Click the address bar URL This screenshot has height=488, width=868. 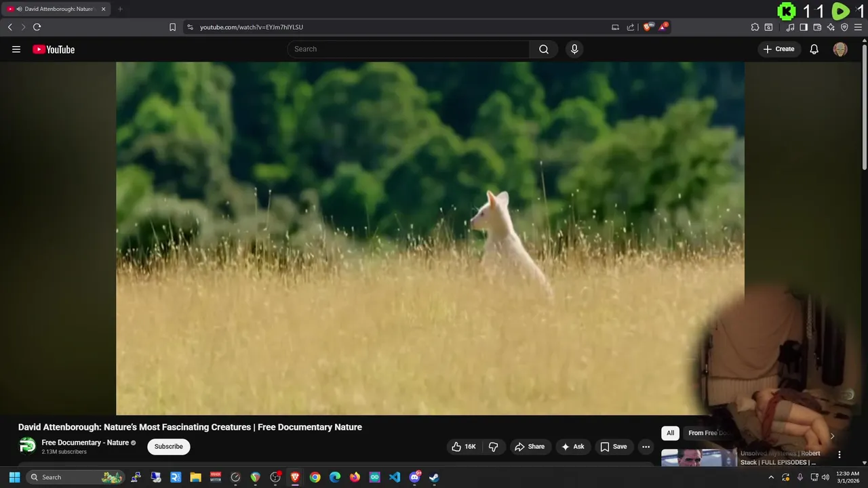click(x=252, y=27)
